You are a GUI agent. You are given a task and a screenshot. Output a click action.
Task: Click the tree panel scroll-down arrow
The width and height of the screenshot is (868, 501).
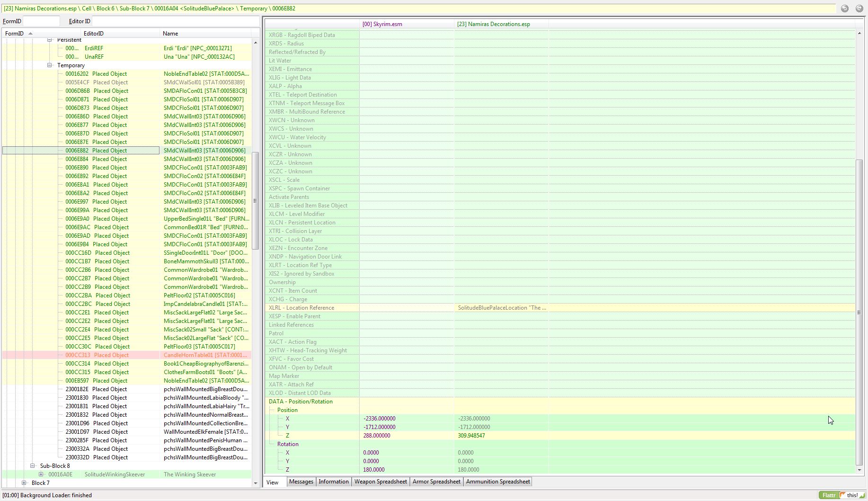[256, 483]
